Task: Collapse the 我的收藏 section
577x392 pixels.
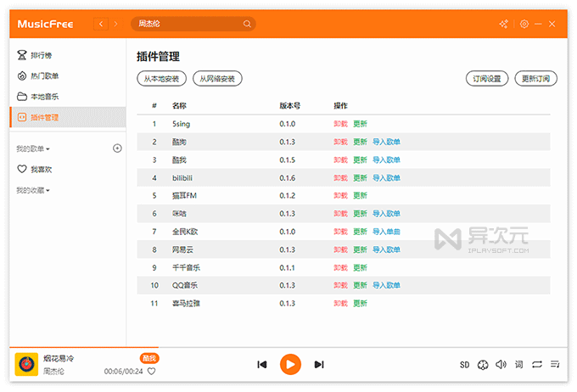Action: pos(33,190)
